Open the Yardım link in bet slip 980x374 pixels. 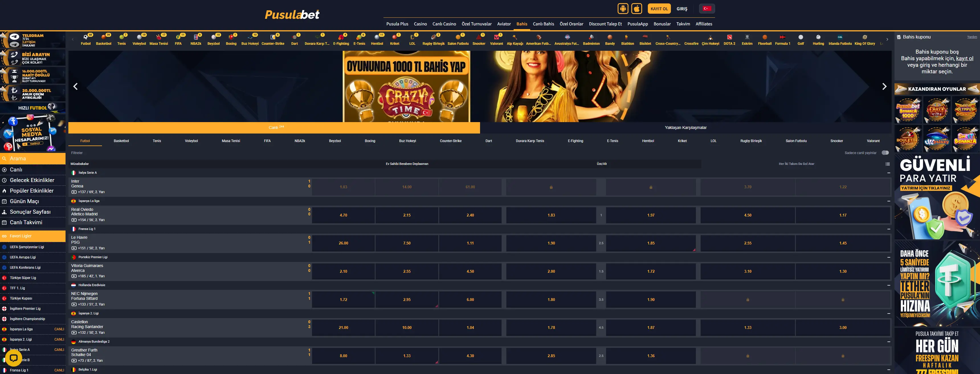[x=972, y=37]
